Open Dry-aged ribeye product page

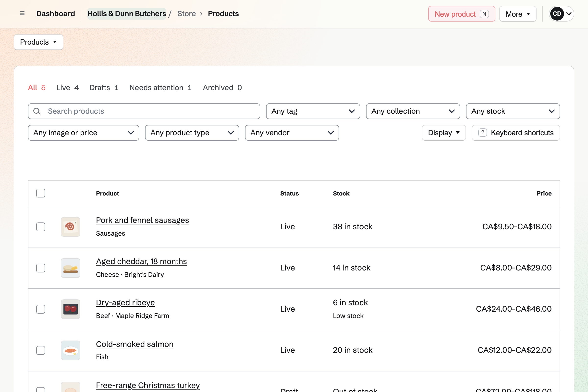click(x=125, y=303)
